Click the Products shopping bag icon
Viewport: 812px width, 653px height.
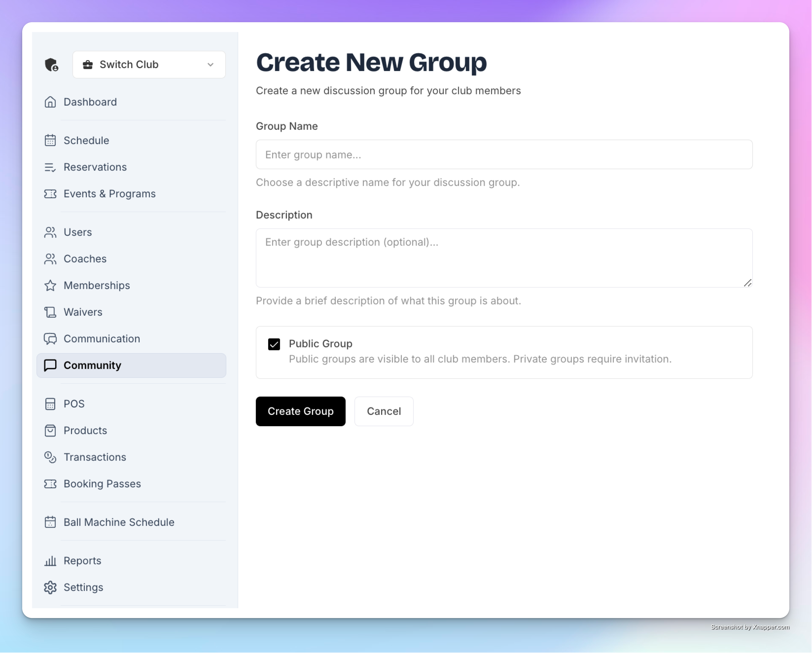click(x=50, y=430)
